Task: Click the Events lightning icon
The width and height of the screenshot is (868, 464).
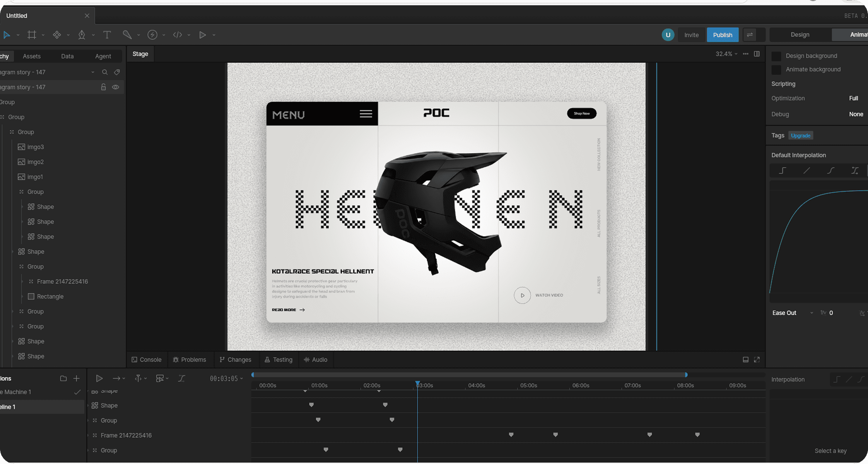Action: coord(152,35)
